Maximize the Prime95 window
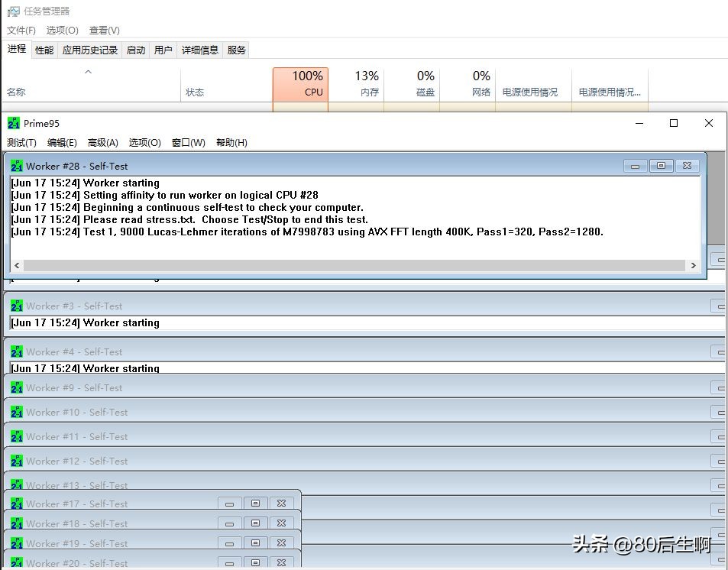Image resolution: width=728 pixels, height=570 pixels. (674, 123)
